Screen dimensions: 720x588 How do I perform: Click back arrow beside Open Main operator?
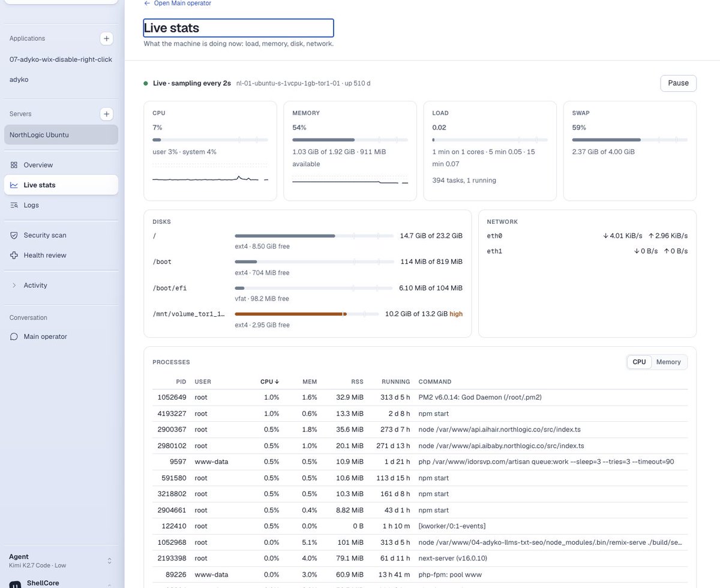point(147,3)
